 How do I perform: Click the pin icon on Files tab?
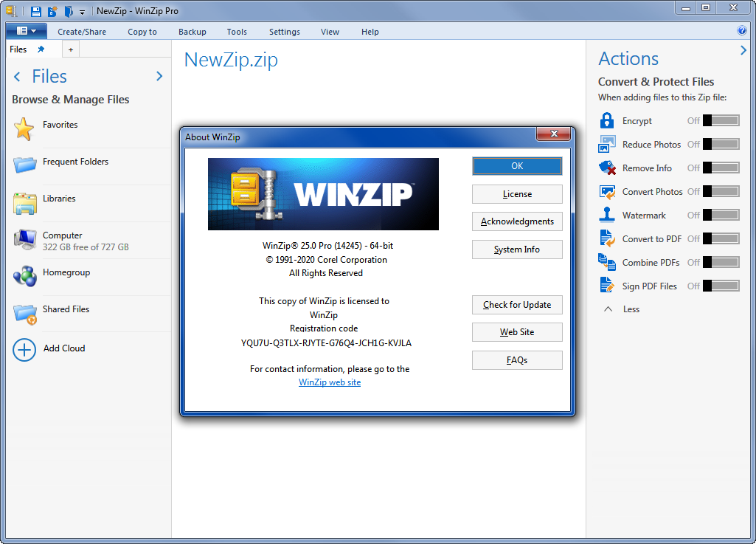pyautogui.click(x=41, y=49)
